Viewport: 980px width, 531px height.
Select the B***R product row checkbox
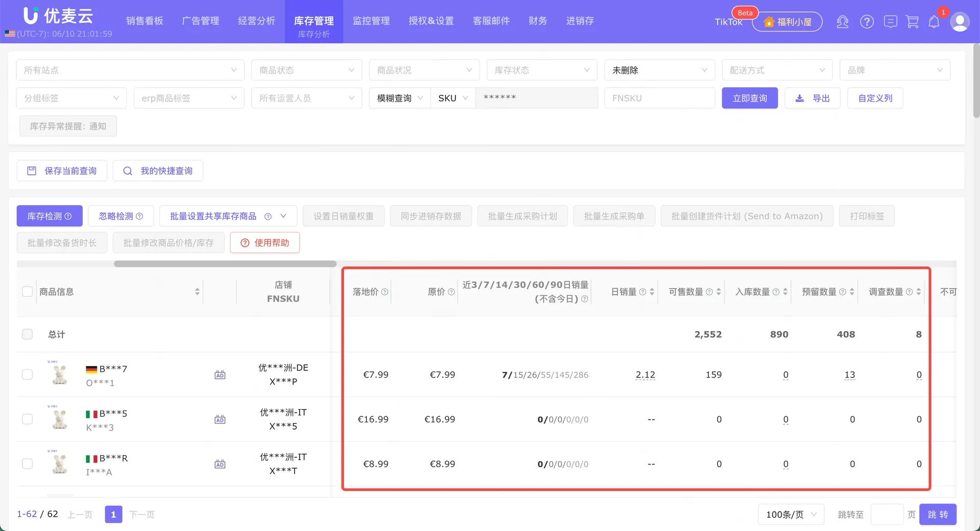28,464
